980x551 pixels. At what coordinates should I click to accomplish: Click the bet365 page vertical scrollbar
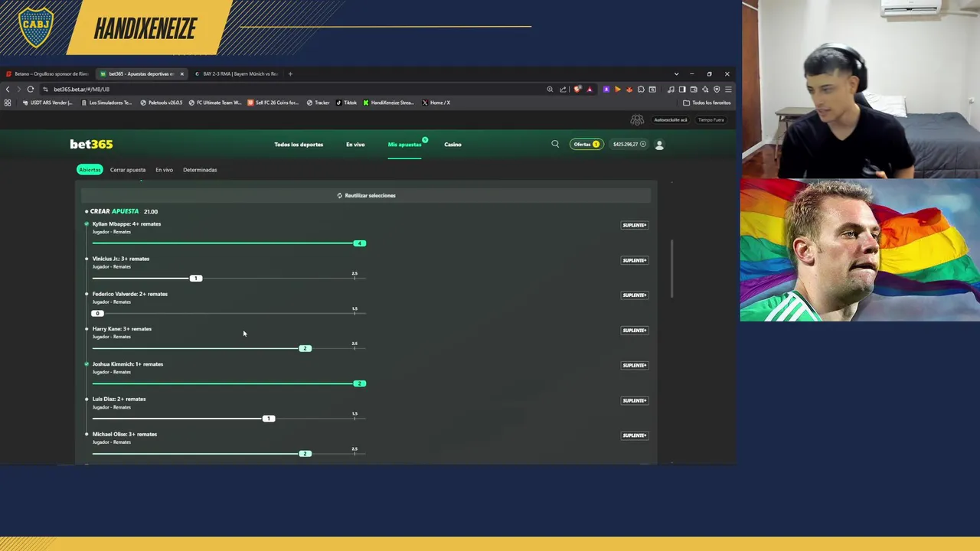coord(671,268)
